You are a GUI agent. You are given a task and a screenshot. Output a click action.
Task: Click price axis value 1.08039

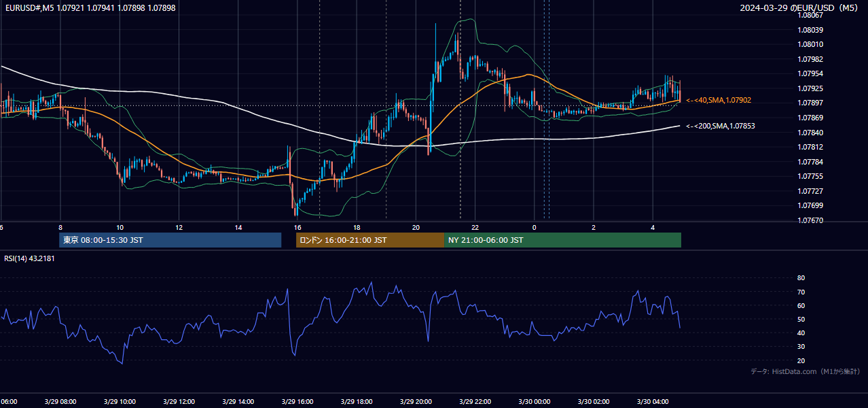811,30
